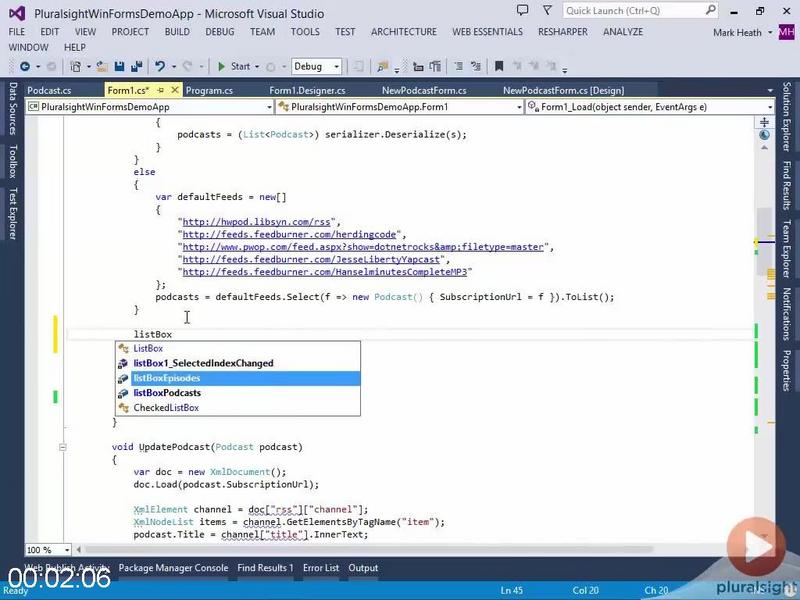Open the BUILD menu

point(177,32)
